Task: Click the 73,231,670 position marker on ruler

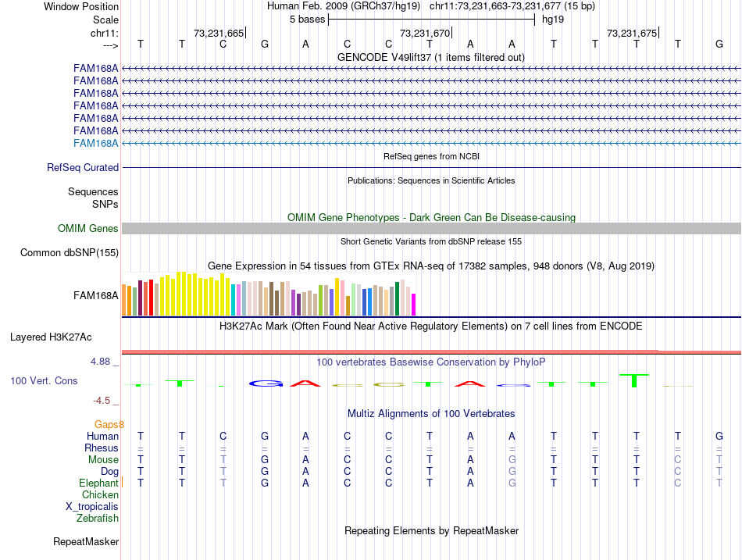Action: 426,33
